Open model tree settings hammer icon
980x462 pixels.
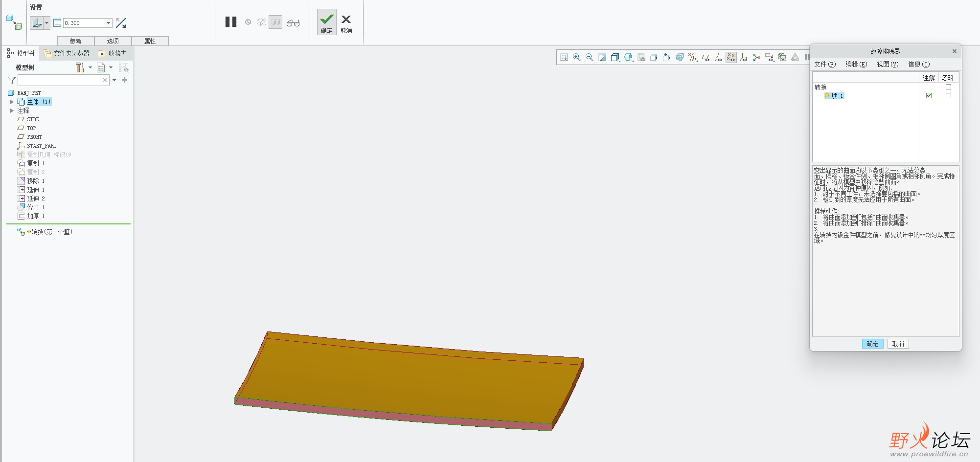(x=80, y=67)
